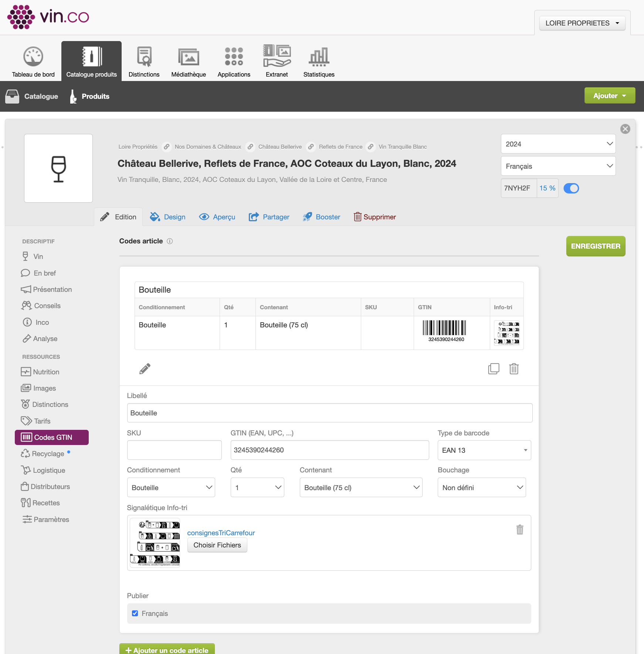Open En bref sidebar item
This screenshot has height=654, width=644.
pos(38,273)
